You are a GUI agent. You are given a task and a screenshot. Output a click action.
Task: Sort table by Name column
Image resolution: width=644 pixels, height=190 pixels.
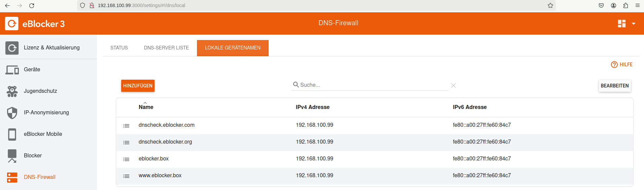pyautogui.click(x=146, y=107)
